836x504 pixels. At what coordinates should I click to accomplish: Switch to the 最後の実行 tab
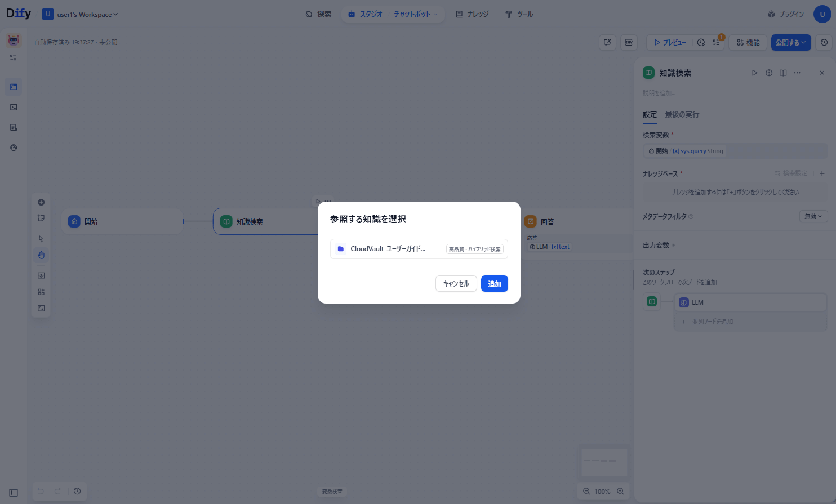pyautogui.click(x=682, y=114)
